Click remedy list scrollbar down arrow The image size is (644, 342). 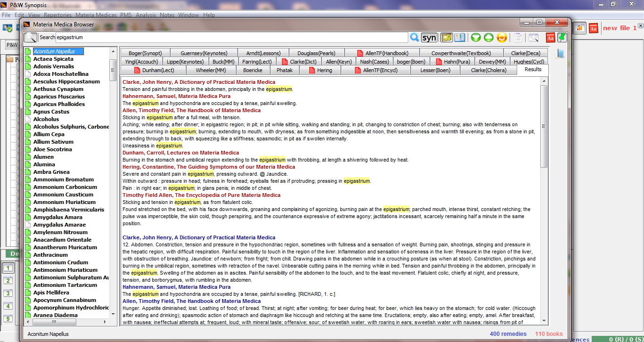113,314
